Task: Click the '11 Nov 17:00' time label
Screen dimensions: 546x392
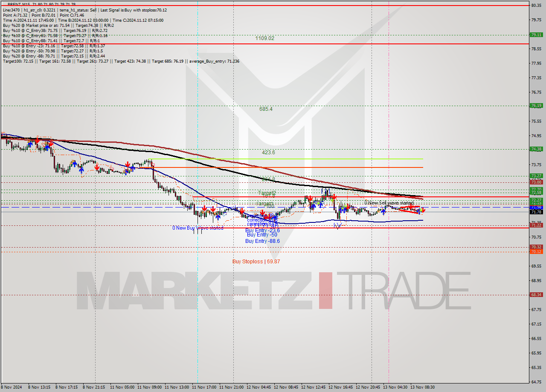Action: coord(204,387)
